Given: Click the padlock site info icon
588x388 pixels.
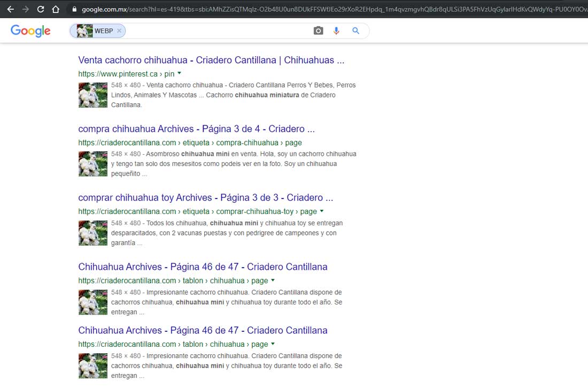Looking at the screenshot, I should pos(74,9).
